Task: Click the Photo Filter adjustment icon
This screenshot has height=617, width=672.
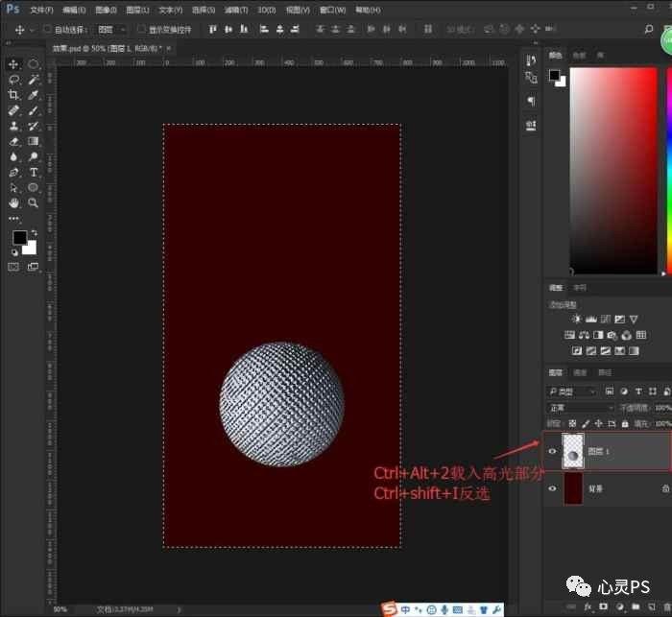Action: tap(612, 335)
